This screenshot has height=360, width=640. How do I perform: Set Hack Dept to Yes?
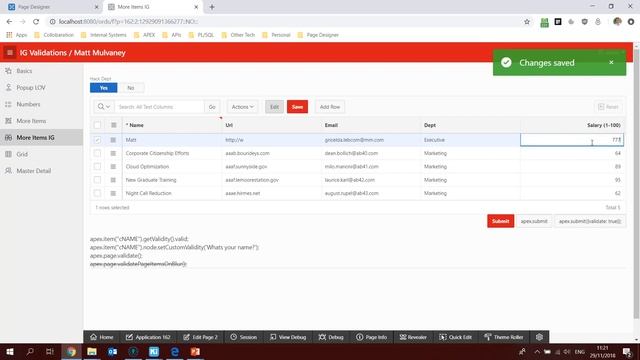[x=104, y=88]
